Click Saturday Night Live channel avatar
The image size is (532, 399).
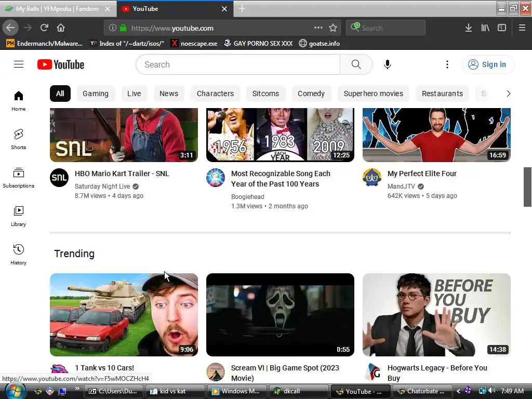[x=59, y=178]
